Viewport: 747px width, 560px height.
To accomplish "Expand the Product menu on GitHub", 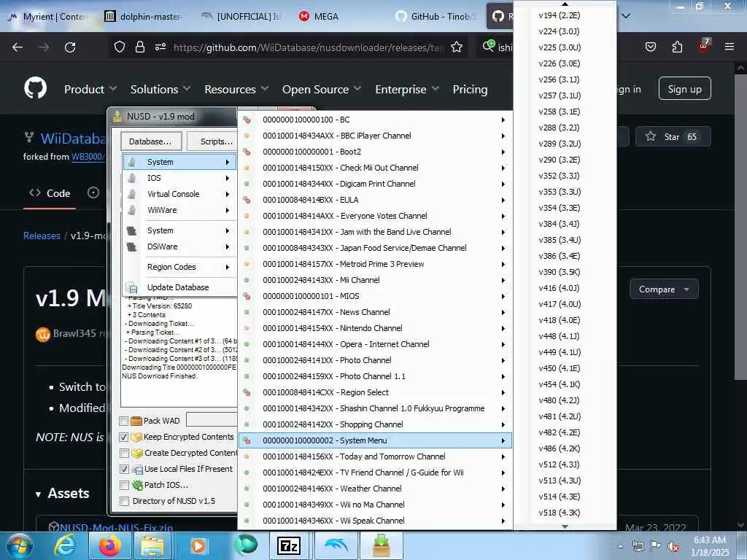I will 90,89.
